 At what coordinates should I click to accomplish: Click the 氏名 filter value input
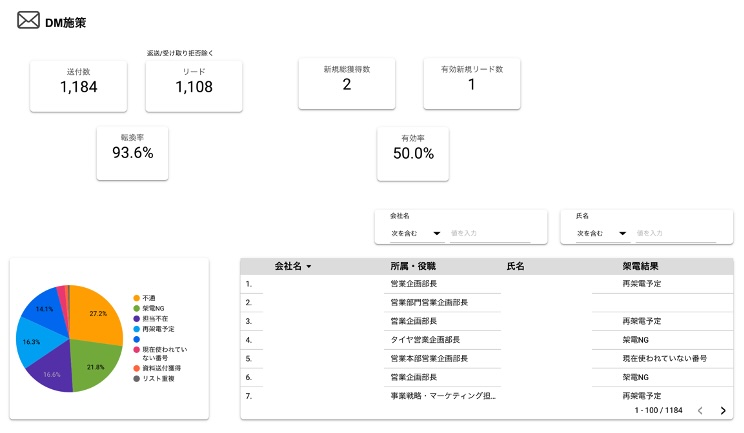[x=676, y=233]
